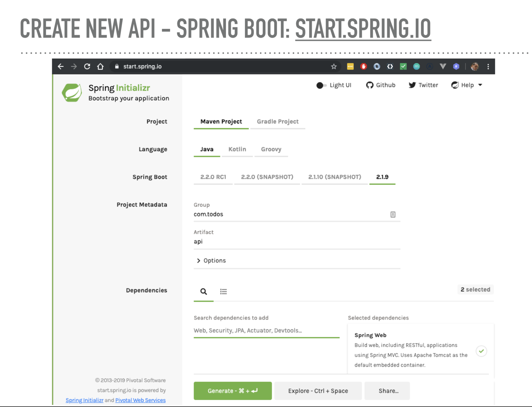Open the Vue devtools extension icon
Viewport: 532px width, 407px height.
443,66
